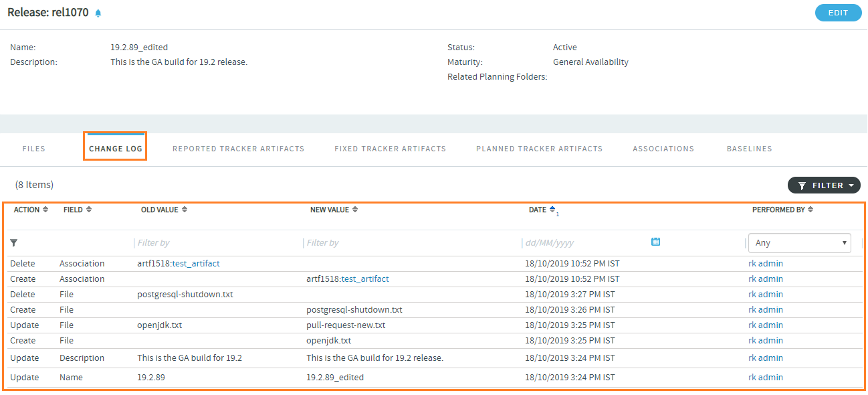The width and height of the screenshot is (868, 395).
Task: Sort by the Date column arrows
Action: coord(552,210)
